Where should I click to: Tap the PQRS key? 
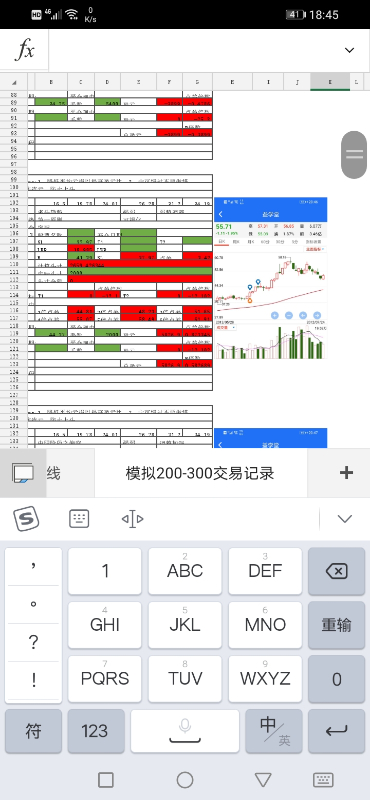click(x=105, y=679)
